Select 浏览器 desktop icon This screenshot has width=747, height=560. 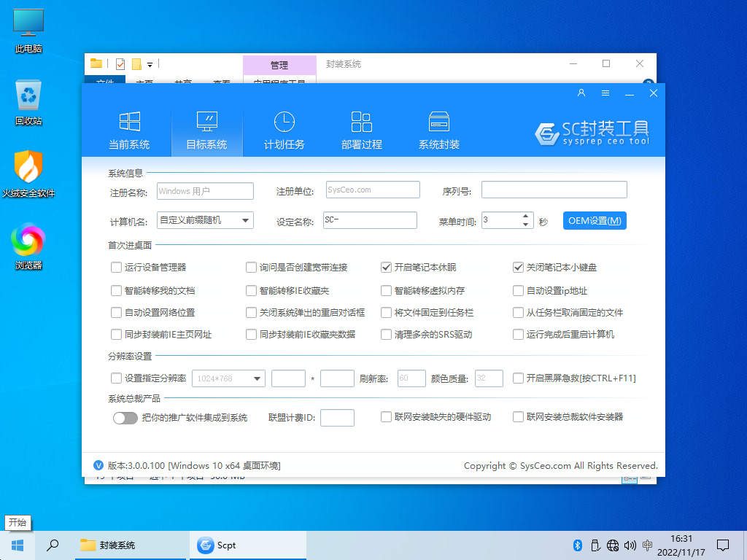28,246
